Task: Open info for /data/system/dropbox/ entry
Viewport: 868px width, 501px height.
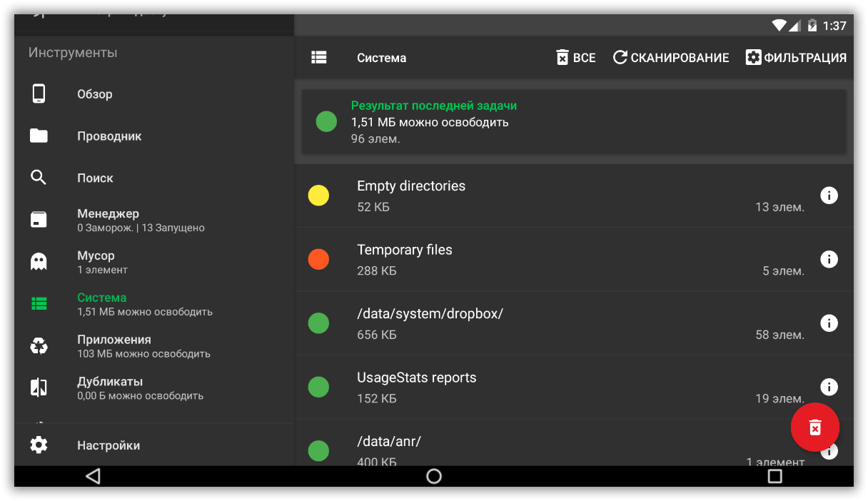Action: (828, 323)
